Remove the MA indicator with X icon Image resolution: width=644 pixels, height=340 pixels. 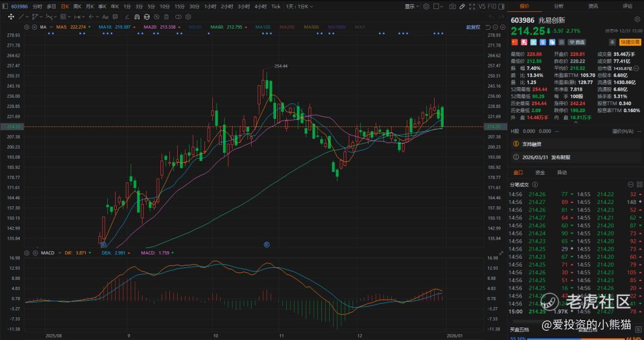click(x=35, y=27)
